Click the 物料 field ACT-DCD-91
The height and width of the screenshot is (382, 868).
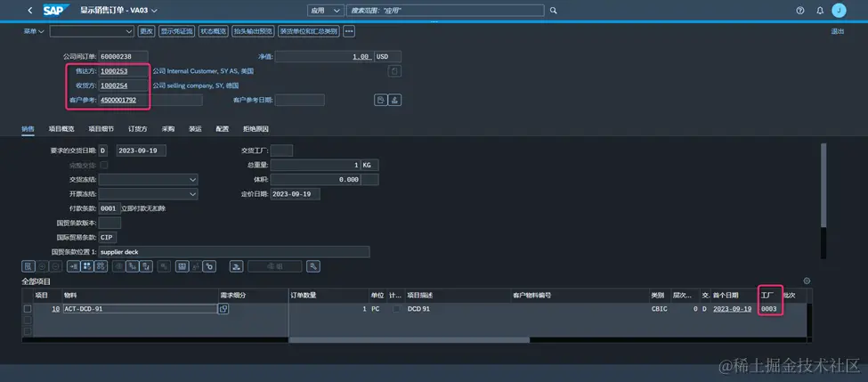pyautogui.click(x=140, y=309)
